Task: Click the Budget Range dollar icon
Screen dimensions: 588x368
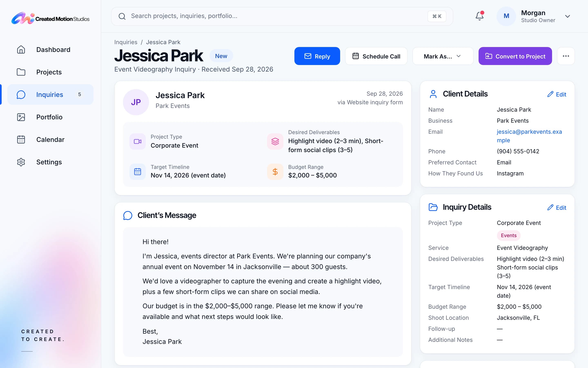Action: (x=275, y=172)
